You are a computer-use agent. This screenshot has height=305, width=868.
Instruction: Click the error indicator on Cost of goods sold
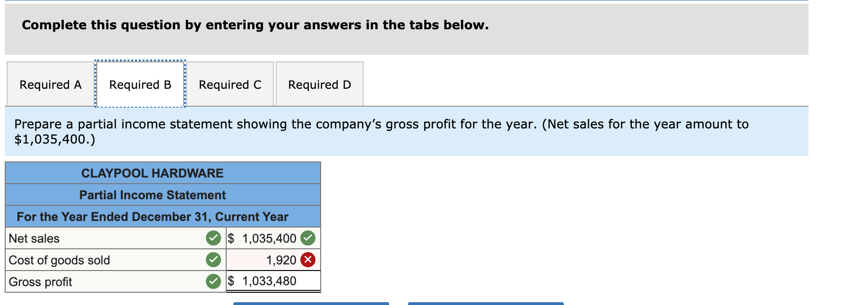tap(308, 259)
